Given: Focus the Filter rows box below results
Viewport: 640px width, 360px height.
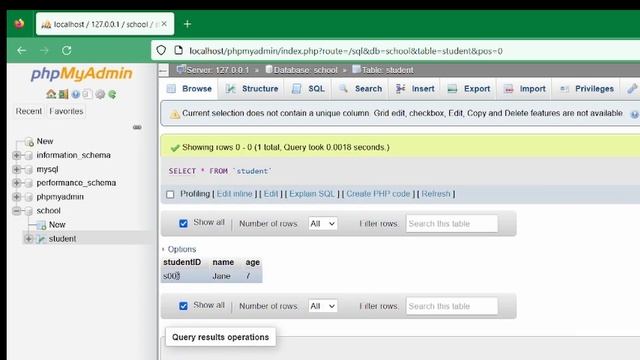Looking at the screenshot, I should point(452,306).
